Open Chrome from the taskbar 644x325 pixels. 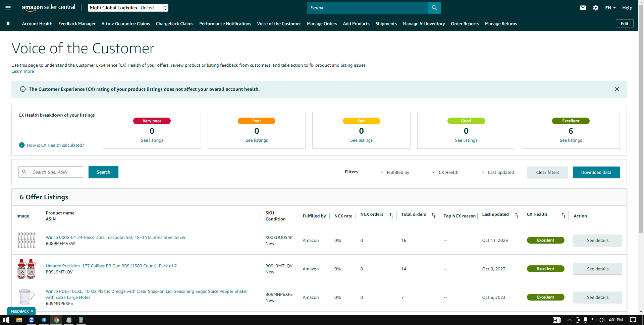56,320
